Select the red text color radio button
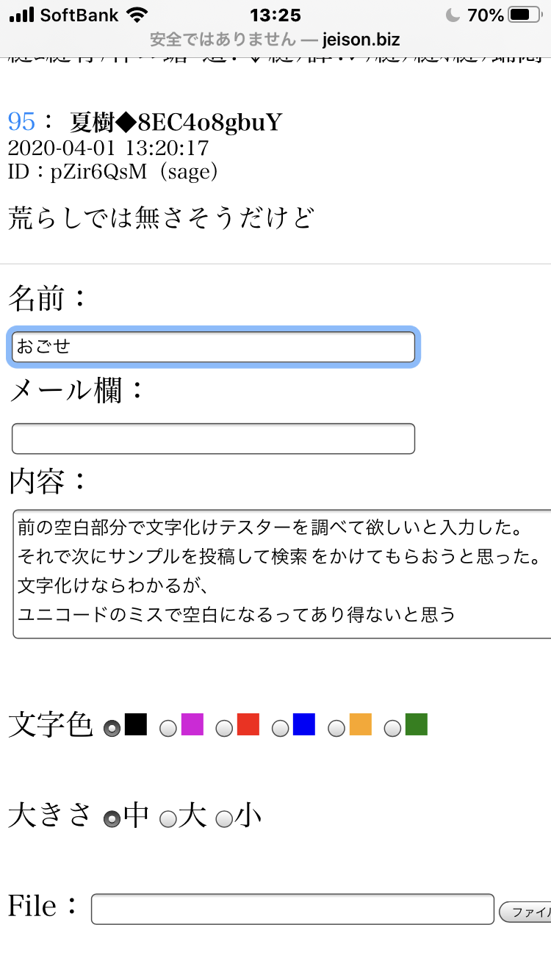The image size is (551, 980). click(224, 728)
